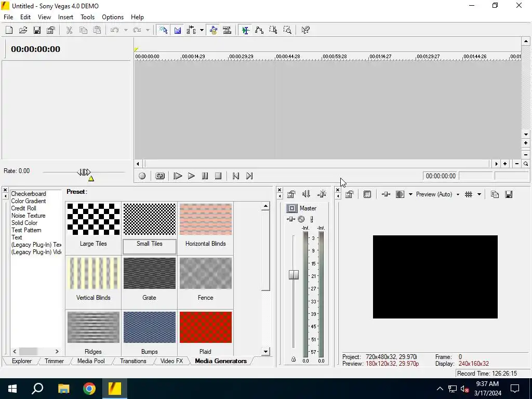Image resolution: width=532 pixels, height=399 pixels.
Task: Open preview Project Video Properties icon
Action: click(350, 194)
